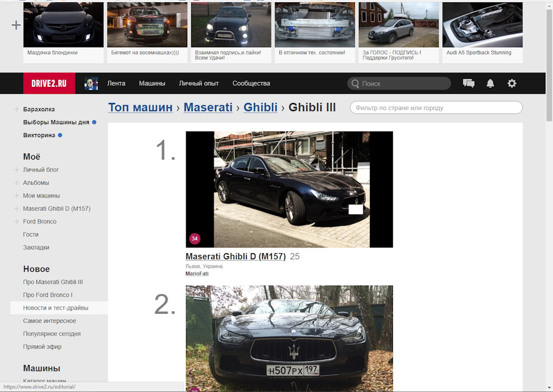Open the messages chat bubble icon
Screen dimensions: 553x392
tap(468, 83)
